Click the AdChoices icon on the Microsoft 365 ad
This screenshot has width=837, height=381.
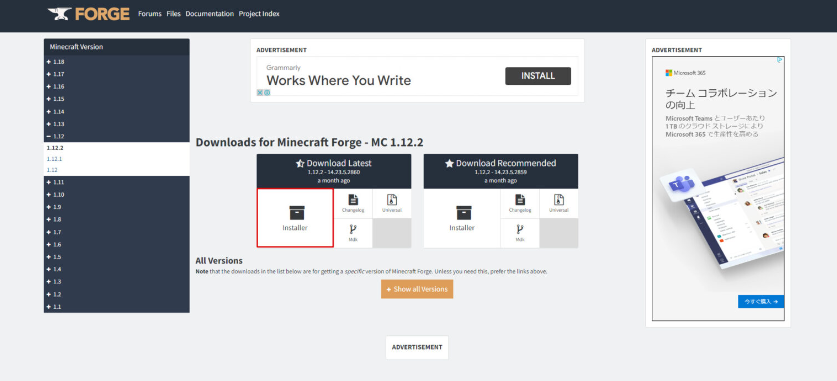pyautogui.click(x=780, y=60)
